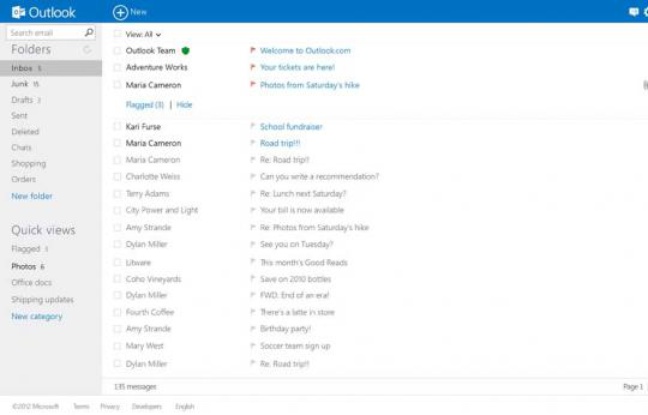Flag Your bill is now available message

pyautogui.click(x=253, y=210)
